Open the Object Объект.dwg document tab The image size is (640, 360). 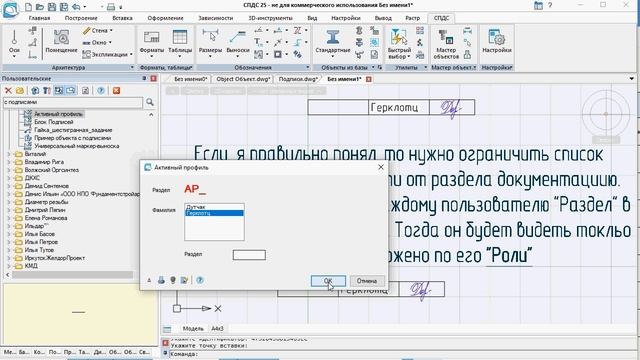243,79
